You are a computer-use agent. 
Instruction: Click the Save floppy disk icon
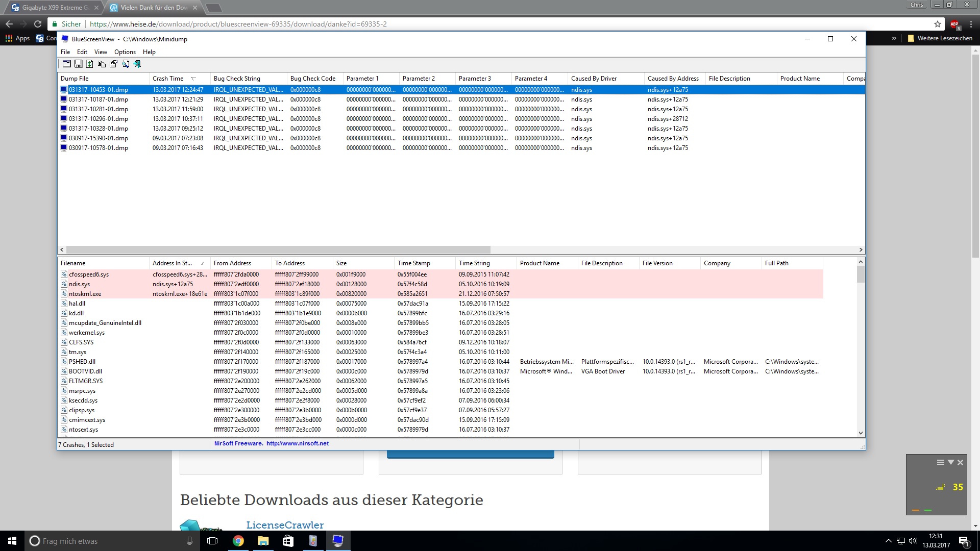[x=79, y=64]
